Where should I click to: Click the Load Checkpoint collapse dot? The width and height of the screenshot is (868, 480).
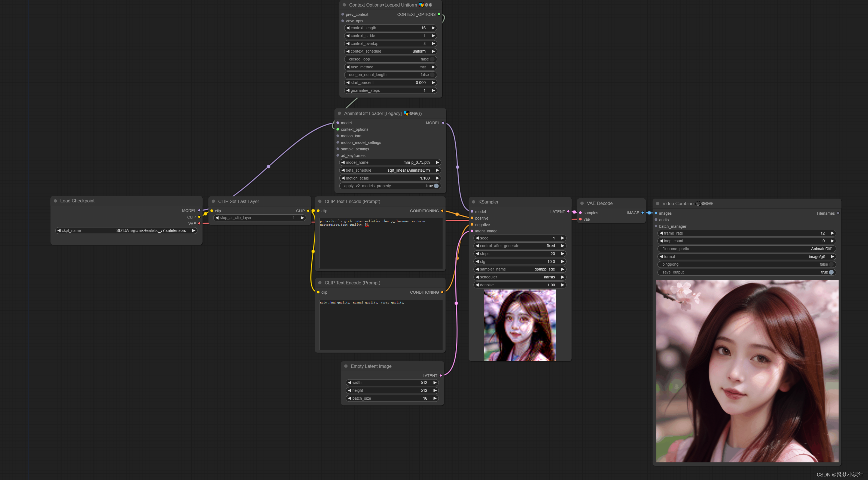[55, 201]
